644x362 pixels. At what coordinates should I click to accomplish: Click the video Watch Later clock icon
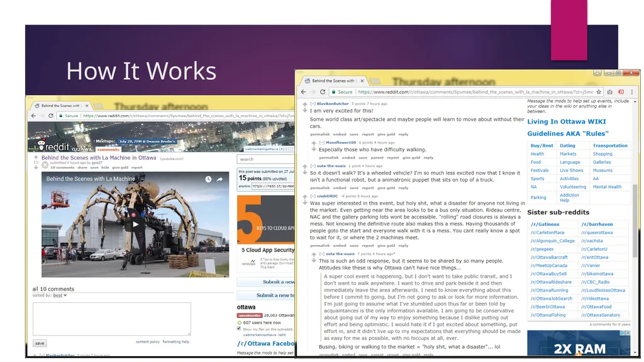tap(208, 179)
